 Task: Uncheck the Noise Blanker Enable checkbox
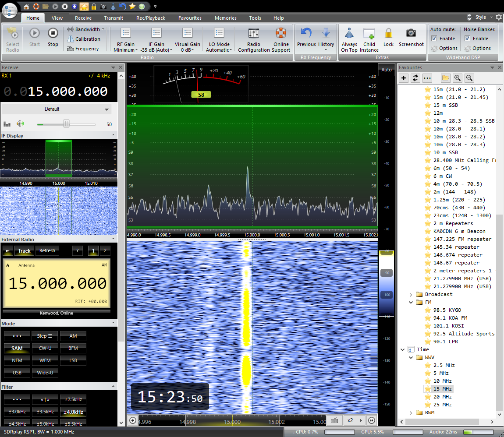467,39
